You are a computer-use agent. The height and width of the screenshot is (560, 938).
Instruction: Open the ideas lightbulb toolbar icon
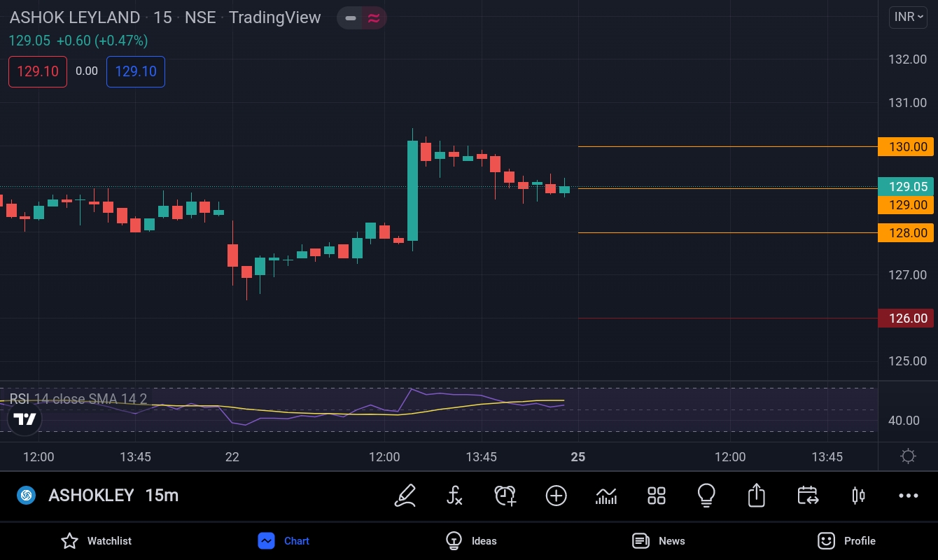coord(706,496)
